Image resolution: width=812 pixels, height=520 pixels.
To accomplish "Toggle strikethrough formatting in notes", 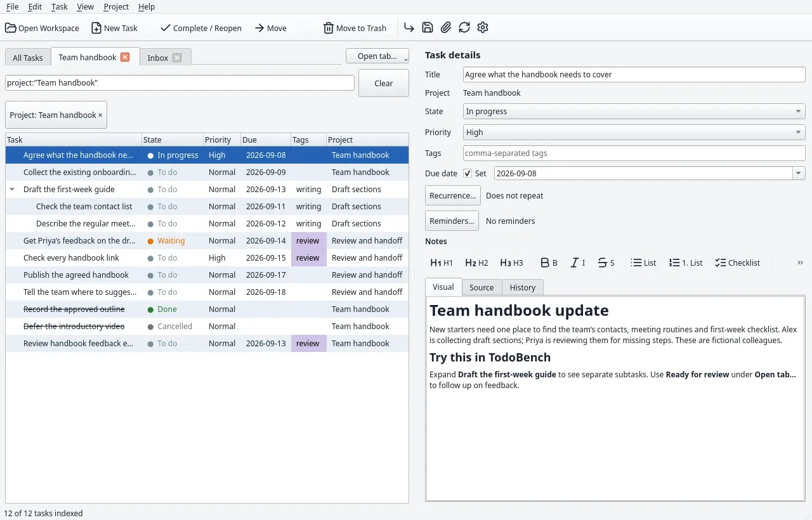I will [x=606, y=263].
